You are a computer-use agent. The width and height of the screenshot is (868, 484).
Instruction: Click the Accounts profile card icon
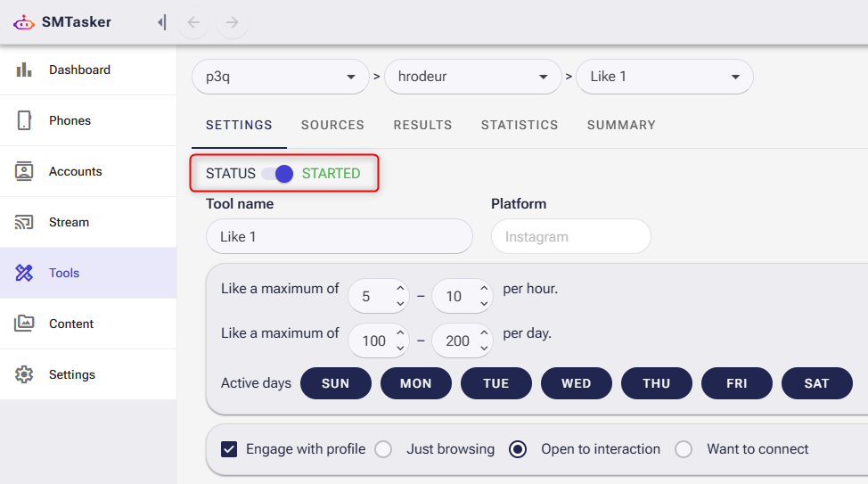[24, 171]
